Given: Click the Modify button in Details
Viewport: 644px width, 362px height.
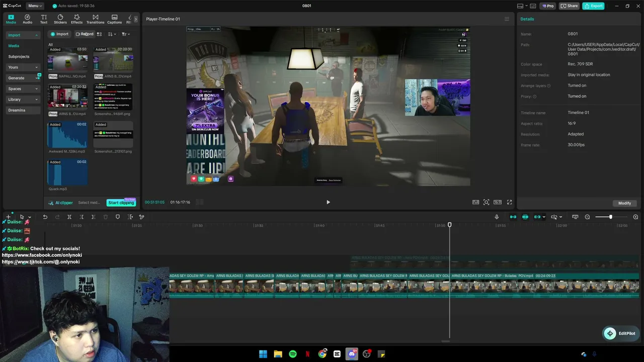Looking at the screenshot, I should click(624, 203).
